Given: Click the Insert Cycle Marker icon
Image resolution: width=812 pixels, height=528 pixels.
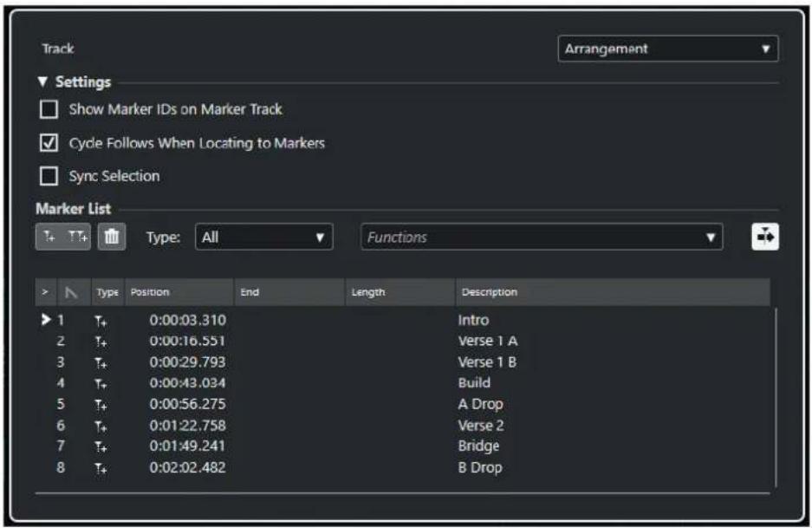Looking at the screenshot, I should click(x=78, y=237).
